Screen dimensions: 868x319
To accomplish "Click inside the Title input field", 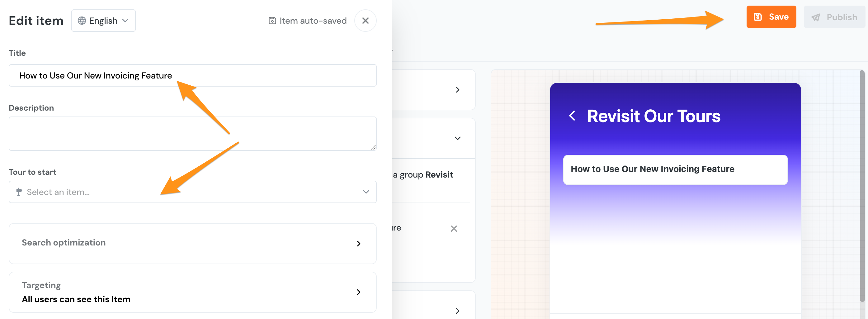I will pyautogui.click(x=192, y=75).
